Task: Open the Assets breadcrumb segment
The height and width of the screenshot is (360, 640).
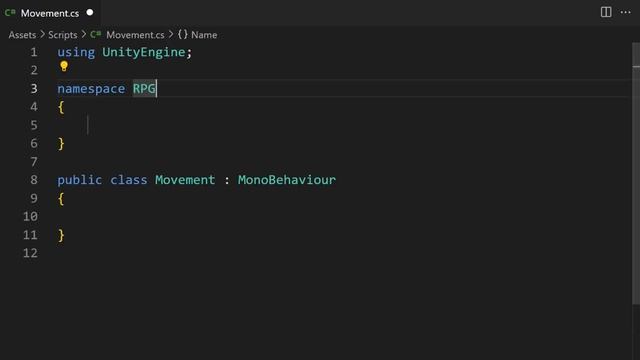Action: 22,35
